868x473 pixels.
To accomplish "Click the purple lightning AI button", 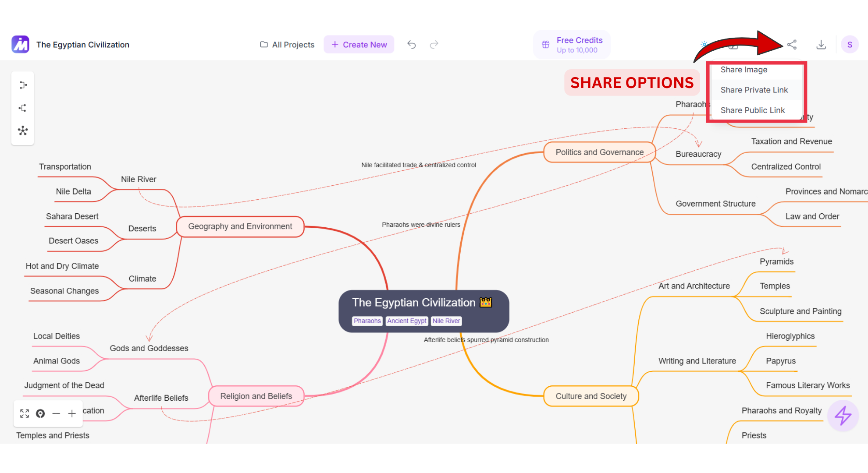I will [843, 416].
